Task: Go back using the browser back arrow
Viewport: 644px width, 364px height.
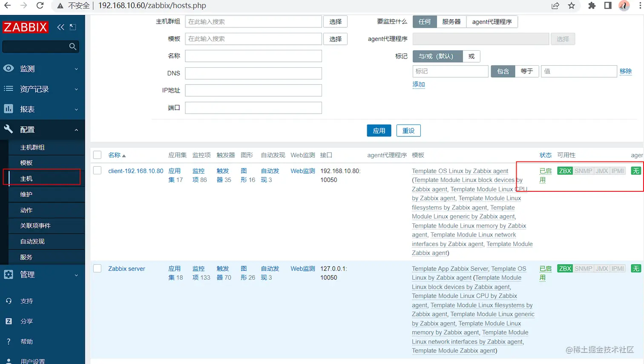Action: click(7, 6)
